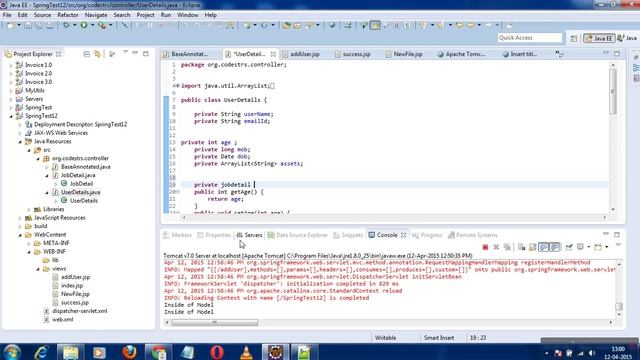This screenshot has height=360, width=640.
Task: Switch to the Java EE perspective button
Action: click(599, 38)
